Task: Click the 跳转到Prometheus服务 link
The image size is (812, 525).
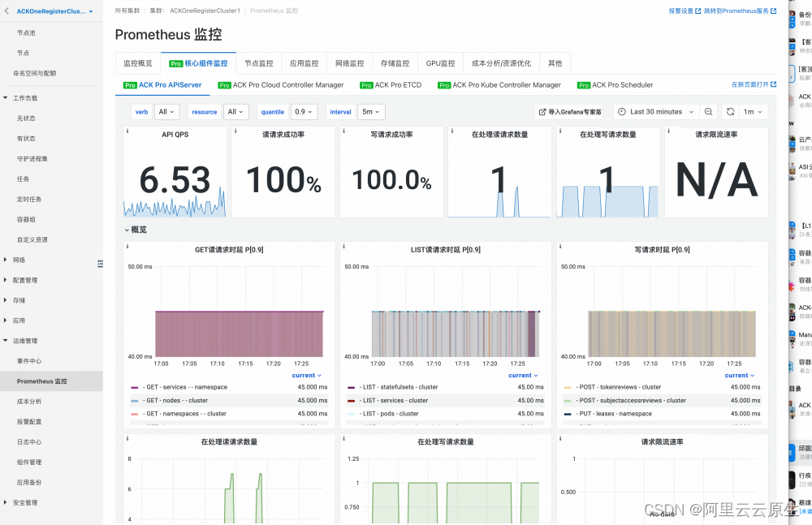Action: tap(740, 11)
